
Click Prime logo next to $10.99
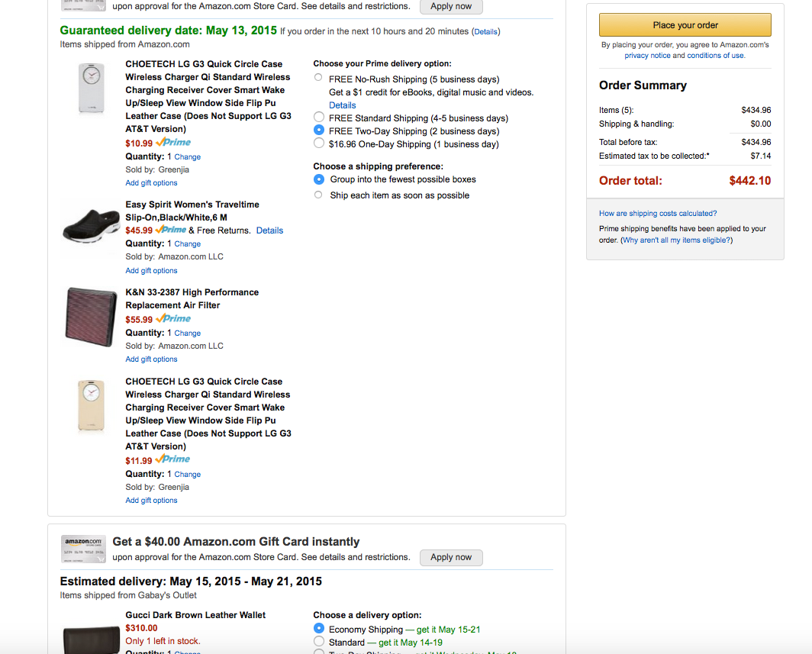[173, 143]
